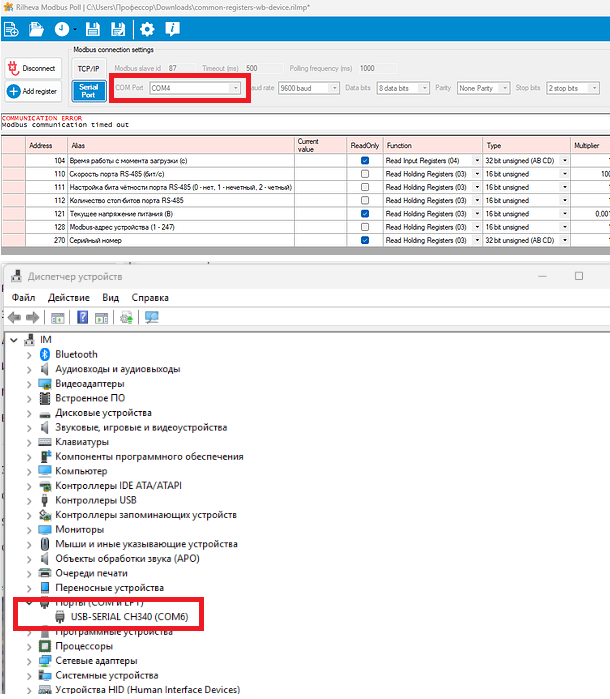Click the Help icon in Device Manager toolbar
Viewport: 610px width, 699px height.
click(x=82, y=318)
